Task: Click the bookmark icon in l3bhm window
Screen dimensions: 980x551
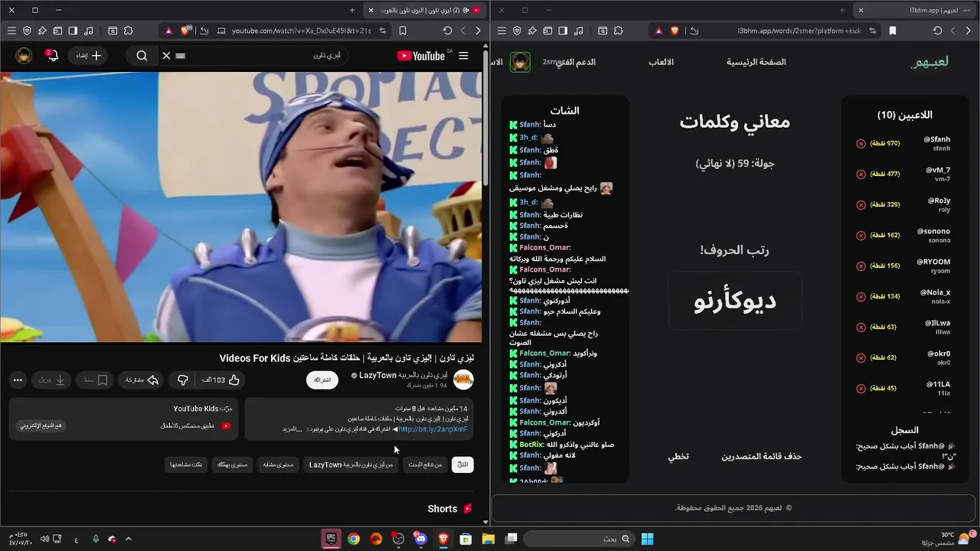Action: (893, 31)
